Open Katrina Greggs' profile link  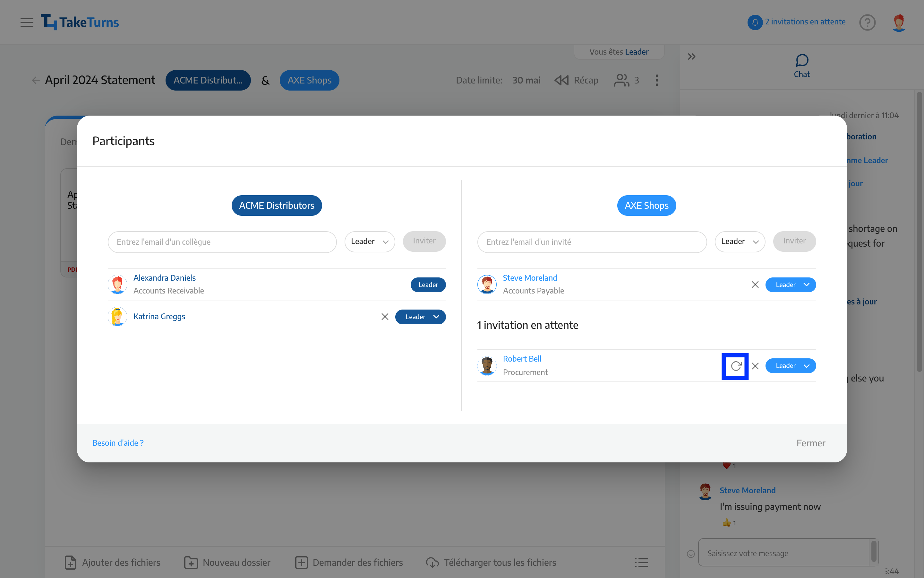pyautogui.click(x=159, y=317)
